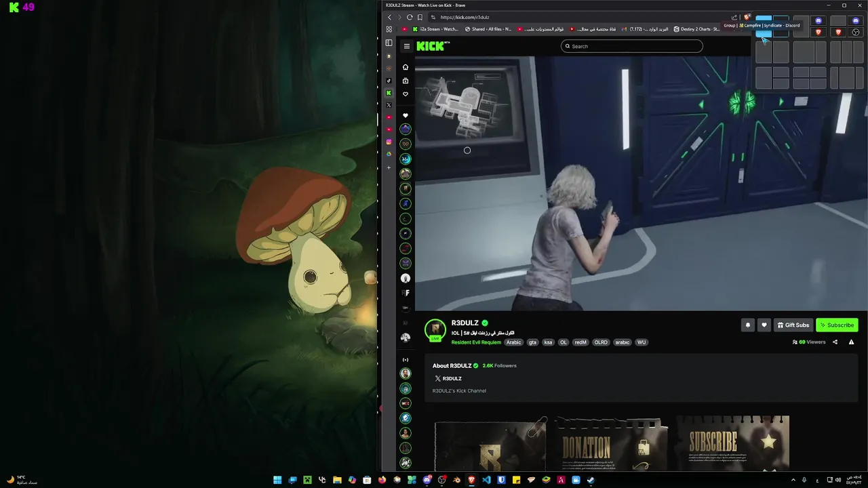Open the Shared - All files bookmark
Screen dimensions: 868x488
(x=488, y=29)
